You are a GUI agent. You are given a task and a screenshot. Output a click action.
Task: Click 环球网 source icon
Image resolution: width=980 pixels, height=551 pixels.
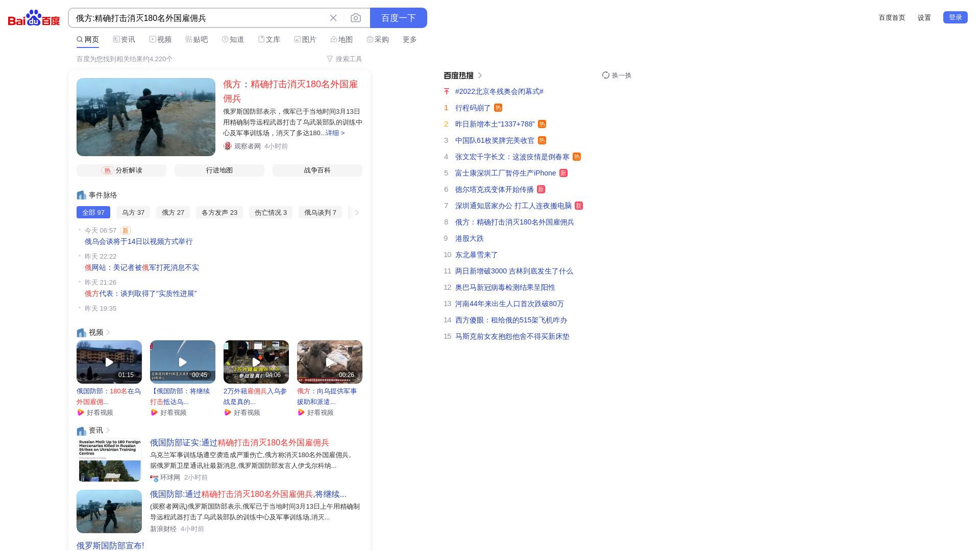154,478
